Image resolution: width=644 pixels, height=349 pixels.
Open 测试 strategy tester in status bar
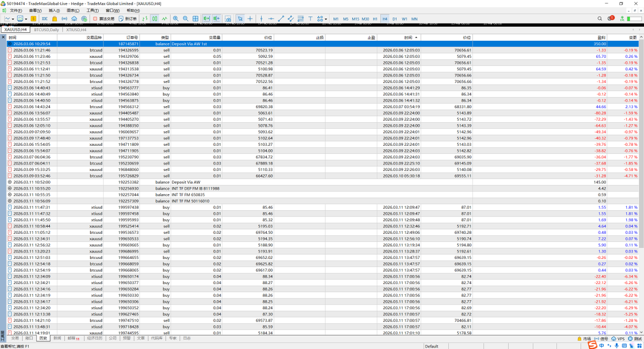tap(635, 339)
